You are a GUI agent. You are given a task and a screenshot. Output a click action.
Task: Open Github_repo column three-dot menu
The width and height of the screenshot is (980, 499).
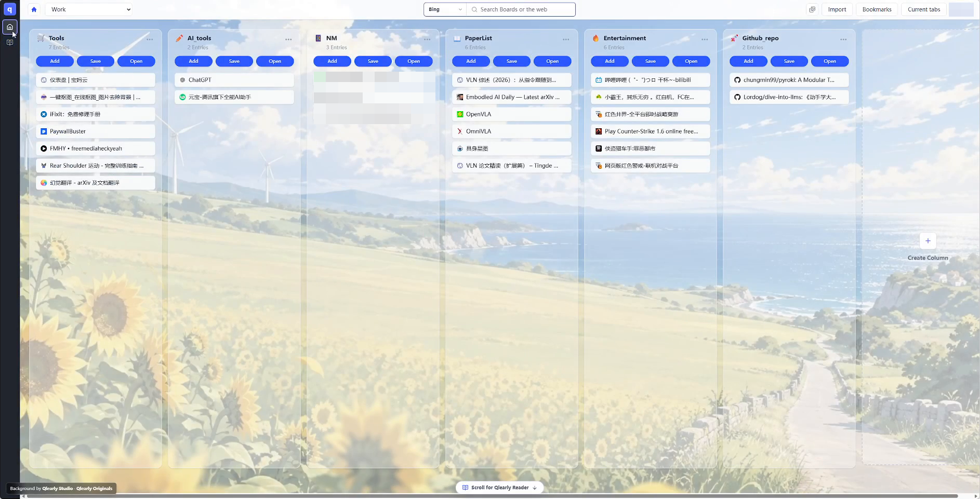click(843, 39)
